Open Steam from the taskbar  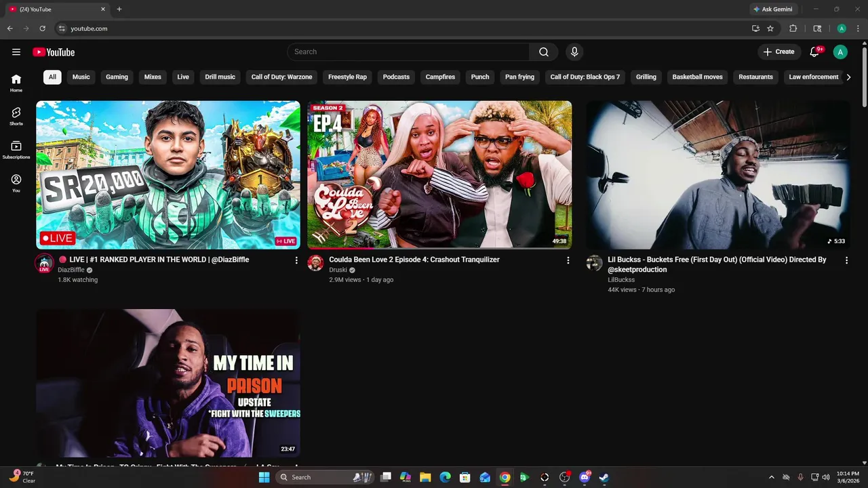[x=604, y=477]
